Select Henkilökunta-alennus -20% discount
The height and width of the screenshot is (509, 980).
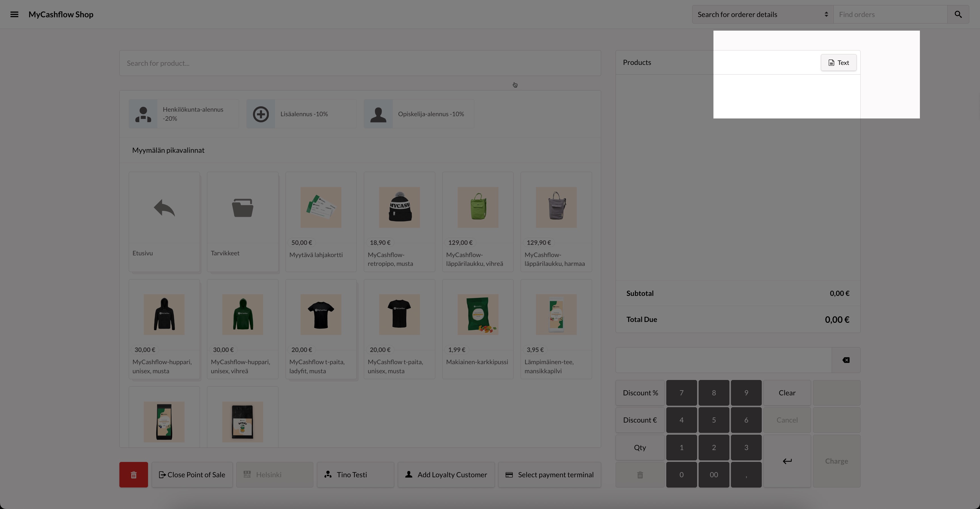[183, 114]
